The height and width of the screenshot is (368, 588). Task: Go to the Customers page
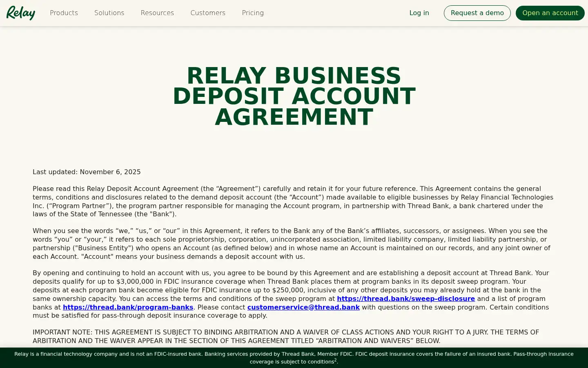208,13
